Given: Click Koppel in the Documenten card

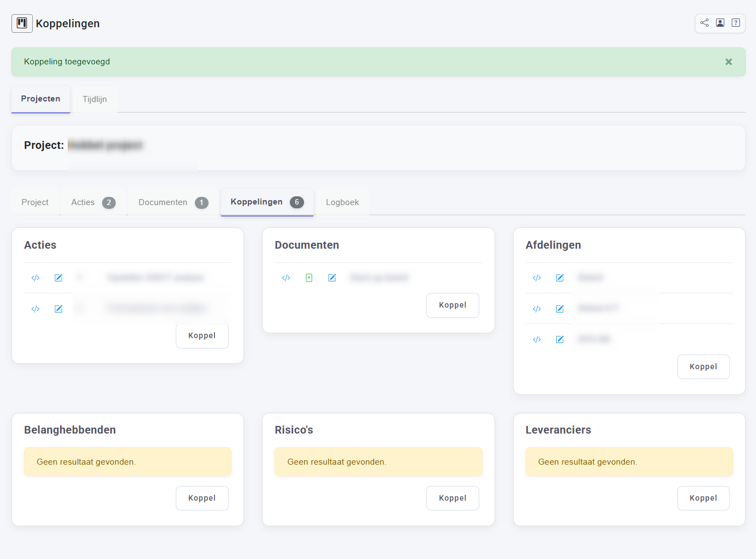Looking at the screenshot, I should [x=453, y=305].
